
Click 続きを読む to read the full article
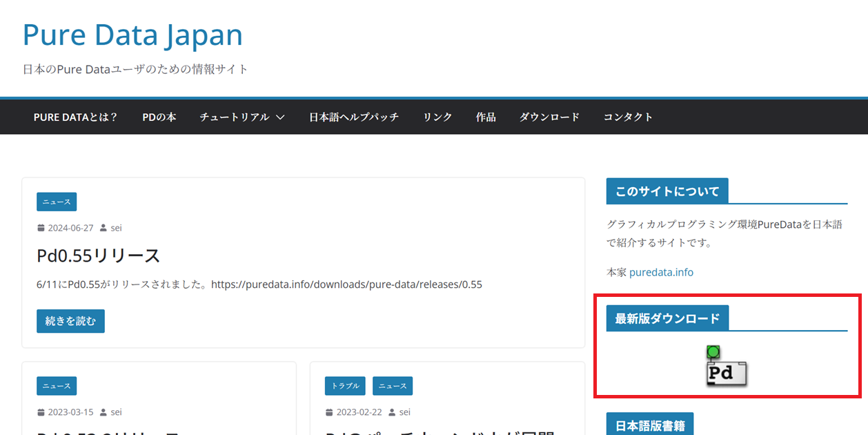(70, 321)
